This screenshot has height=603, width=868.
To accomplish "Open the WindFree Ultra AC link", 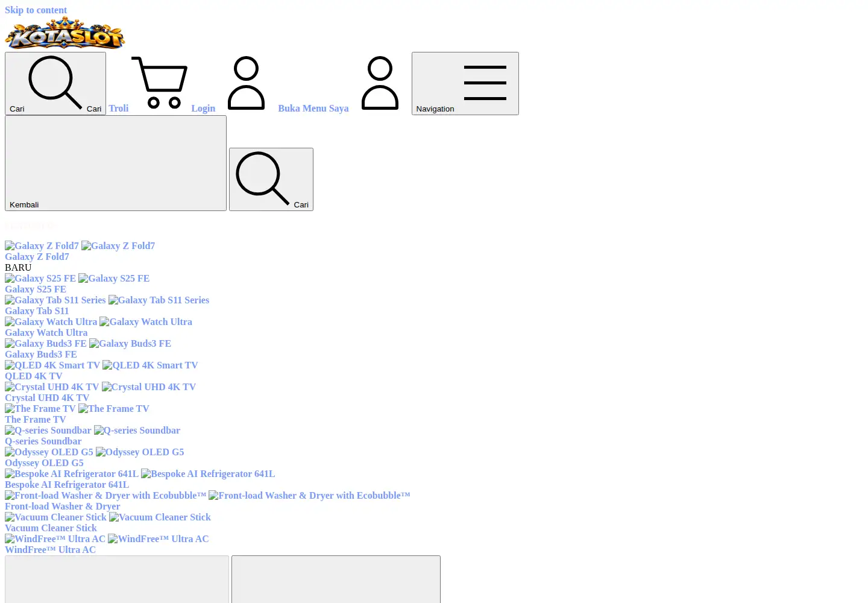I will point(50,550).
